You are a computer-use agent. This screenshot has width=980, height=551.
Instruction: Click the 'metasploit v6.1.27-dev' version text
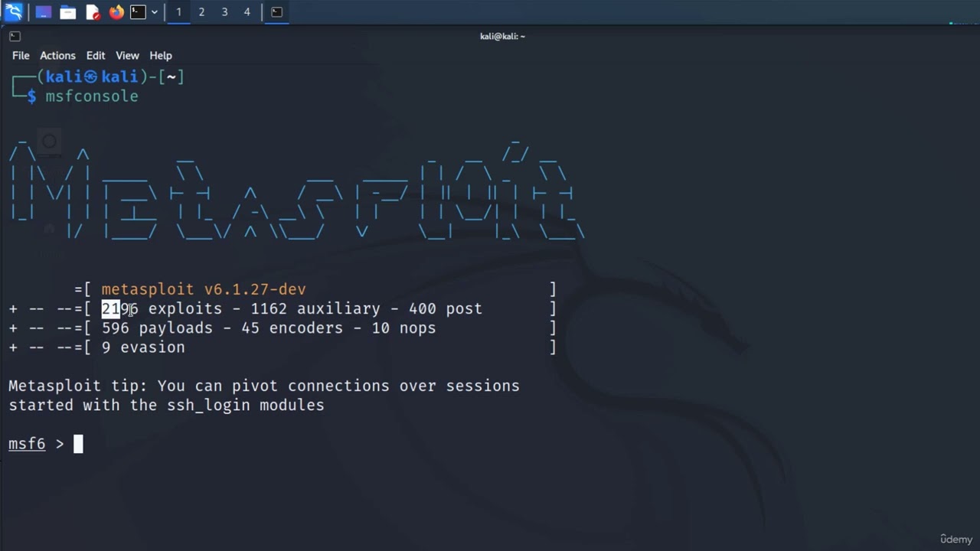click(x=204, y=289)
